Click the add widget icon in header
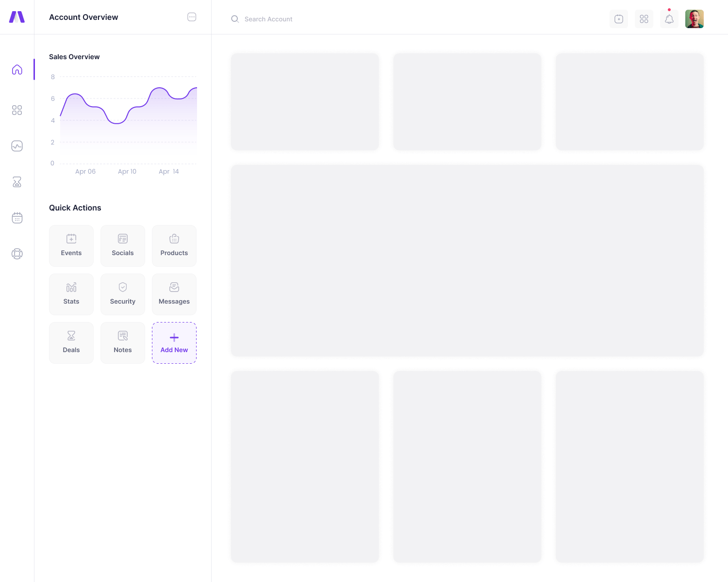This screenshot has width=728, height=582. click(618, 19)
